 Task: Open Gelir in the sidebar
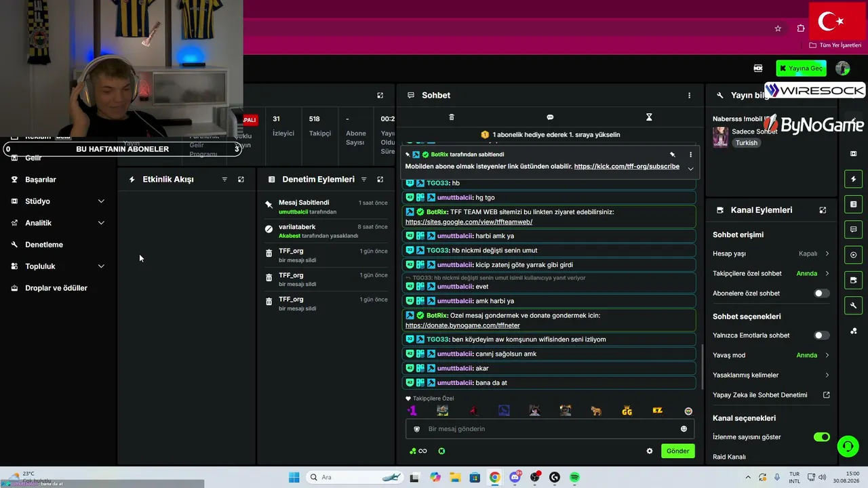pos(33,158)
